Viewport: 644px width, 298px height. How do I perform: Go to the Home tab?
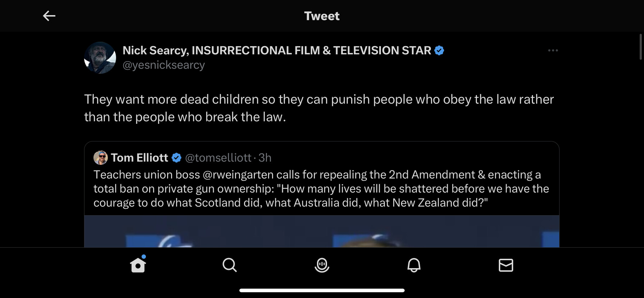(138, 265)
